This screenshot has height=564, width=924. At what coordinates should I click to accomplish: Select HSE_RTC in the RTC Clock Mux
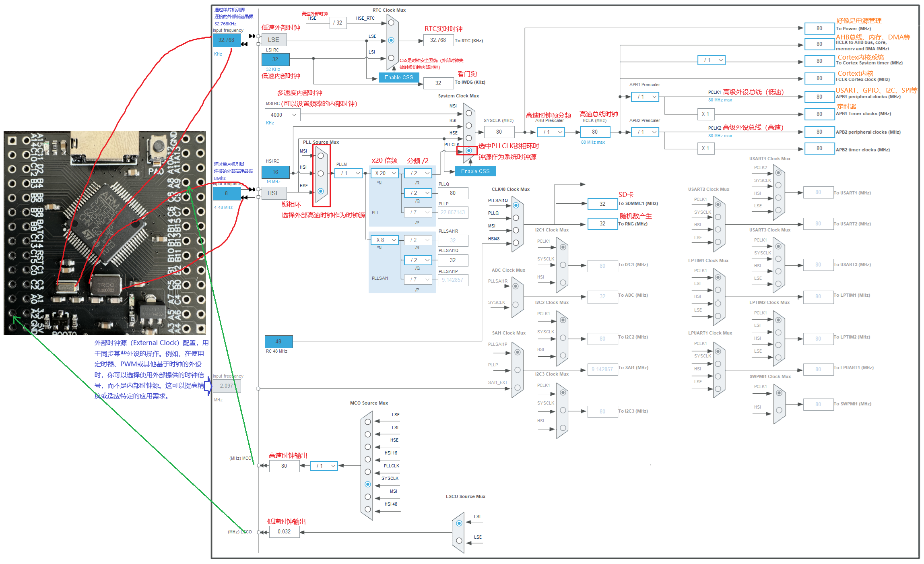tap(391, 23)
